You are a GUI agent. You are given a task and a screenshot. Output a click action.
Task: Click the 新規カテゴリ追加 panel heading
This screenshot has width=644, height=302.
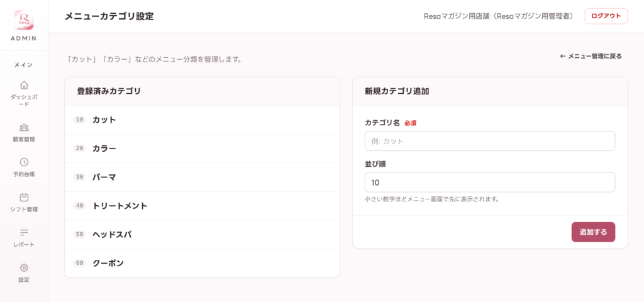click(397, 91)
